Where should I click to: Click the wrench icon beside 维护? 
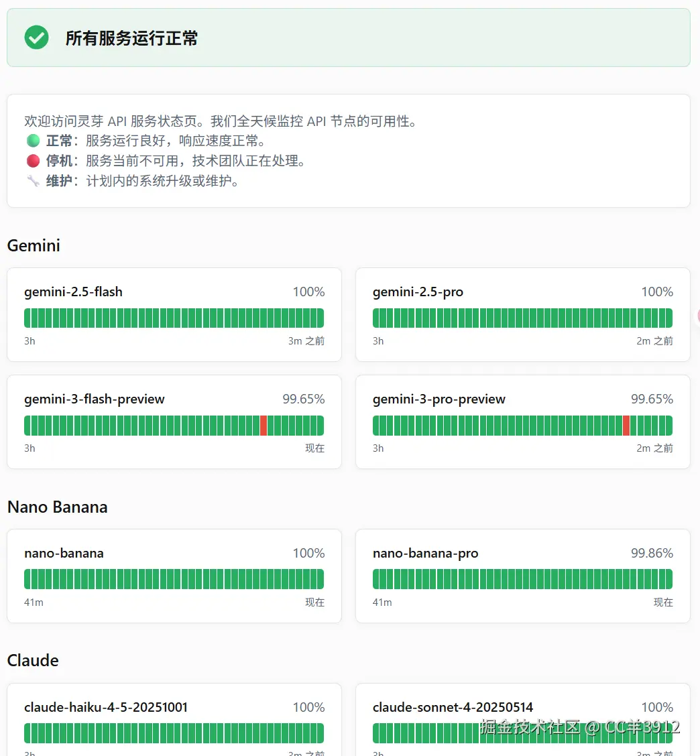tap(34, 181)
